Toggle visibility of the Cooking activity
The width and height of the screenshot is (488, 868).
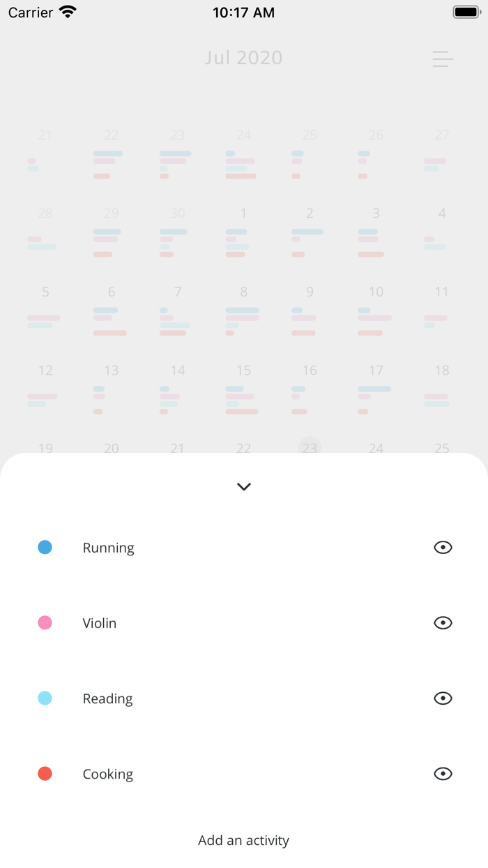(x=443, y=773)
